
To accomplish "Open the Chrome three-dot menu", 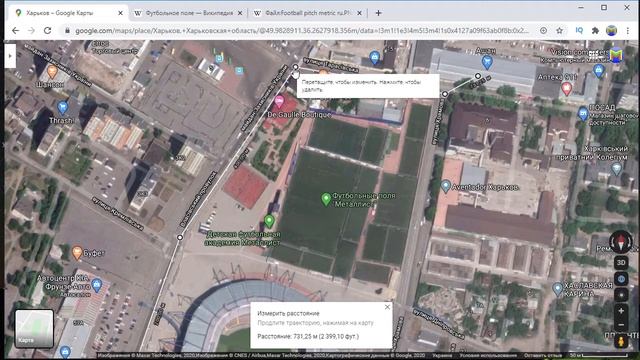I will pyautogui.click(x=627, y=31).
